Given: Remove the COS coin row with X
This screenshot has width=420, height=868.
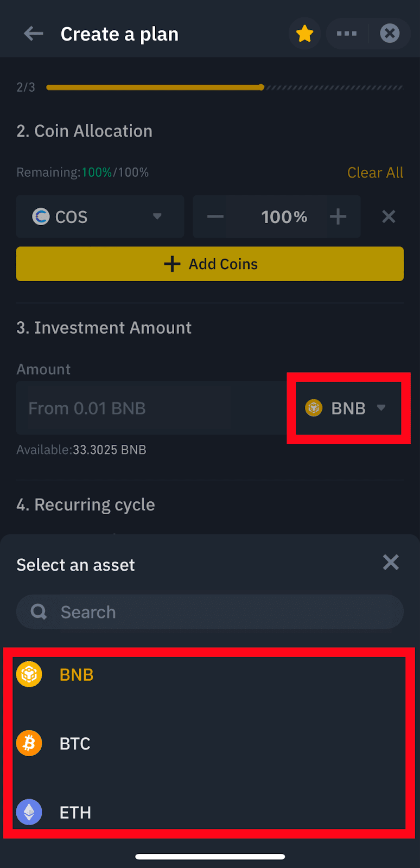Looking at the screenshot, I should tap(389, 217).
